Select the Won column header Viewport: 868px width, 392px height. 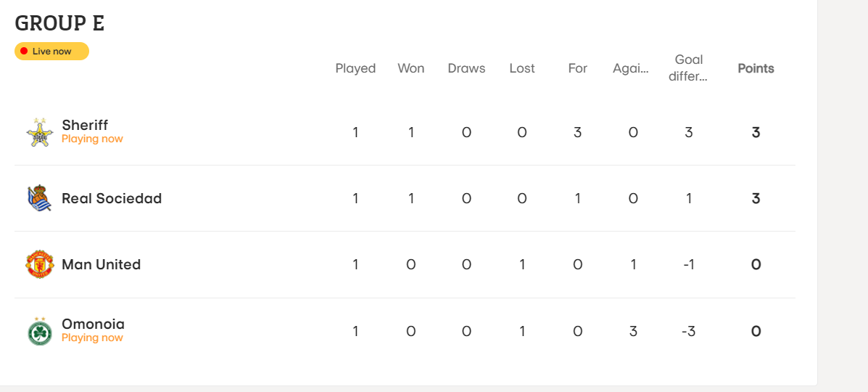[410, 69]
